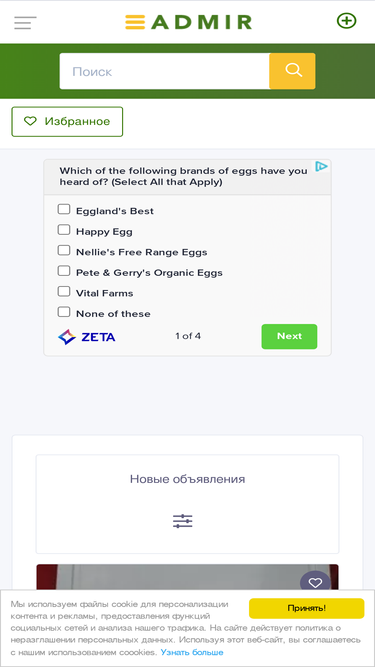Open the Избранное favorites button
This screenshot has height=667, width=375.
[x=67, y=122]
